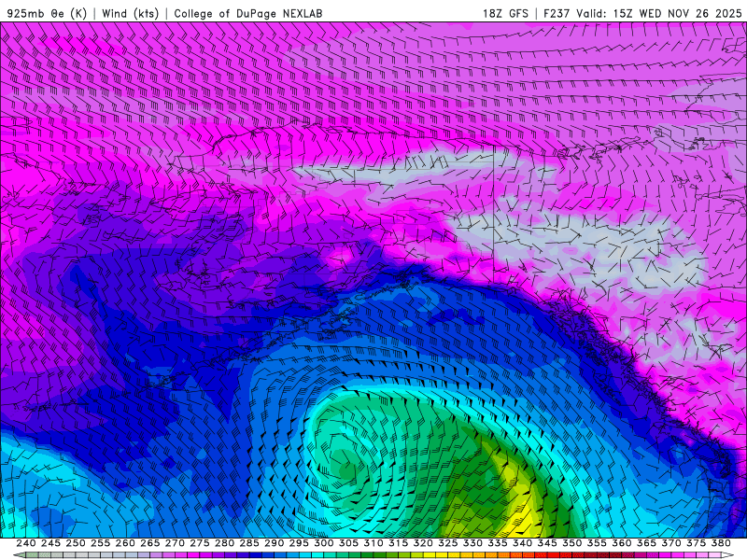Click the '18Z GFS' model run label
This screenshot has width=747, height=560.
pos(505,13)
